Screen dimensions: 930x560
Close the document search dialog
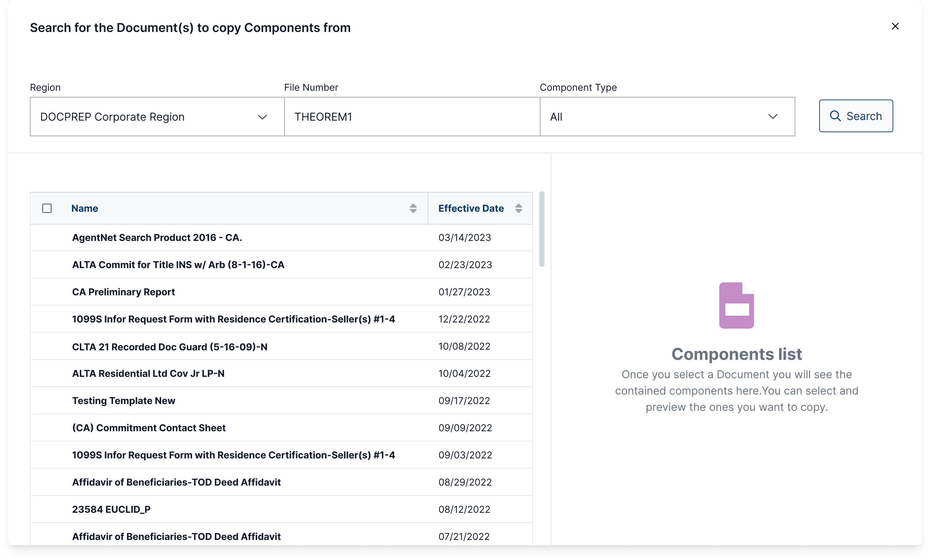point(895,27)
